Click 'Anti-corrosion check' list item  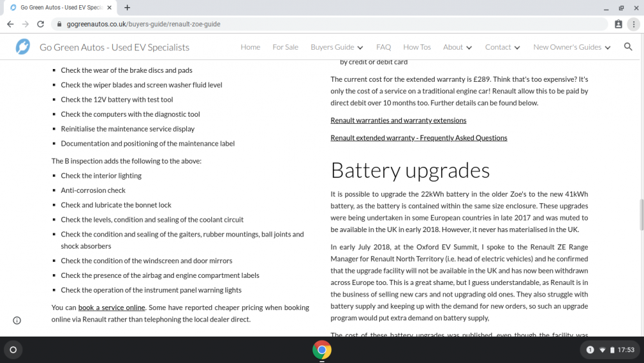pyautogui.click(x=93, y=190)
